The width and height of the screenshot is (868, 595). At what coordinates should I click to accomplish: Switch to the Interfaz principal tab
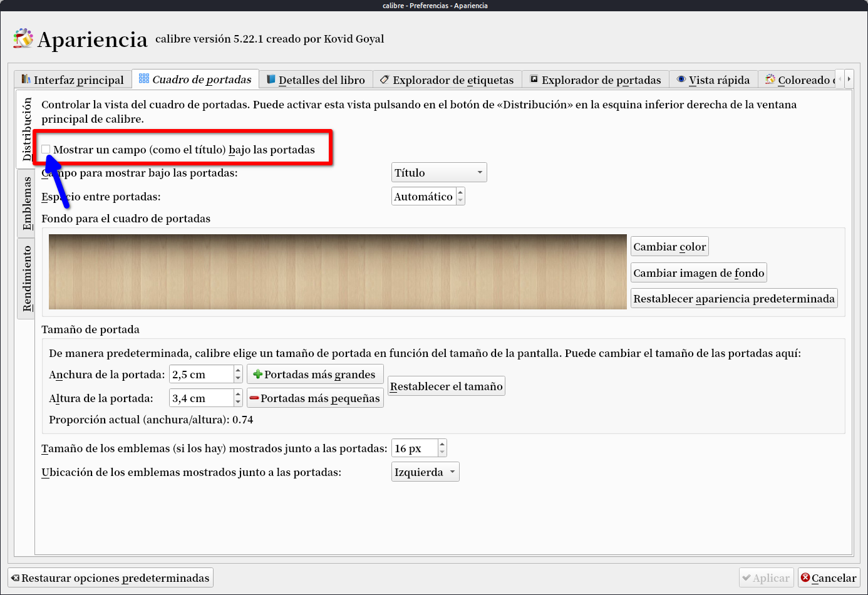click(x=73, y=80)
